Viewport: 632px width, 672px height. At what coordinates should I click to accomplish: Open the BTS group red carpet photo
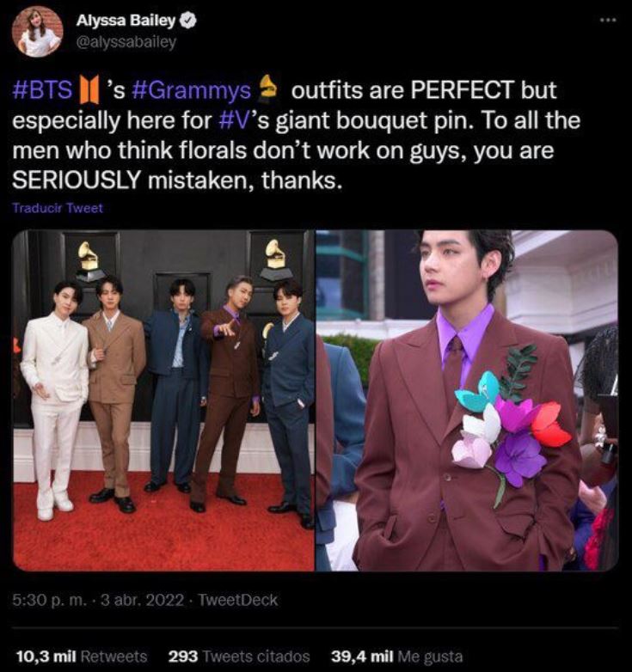[x=163, y=400]
